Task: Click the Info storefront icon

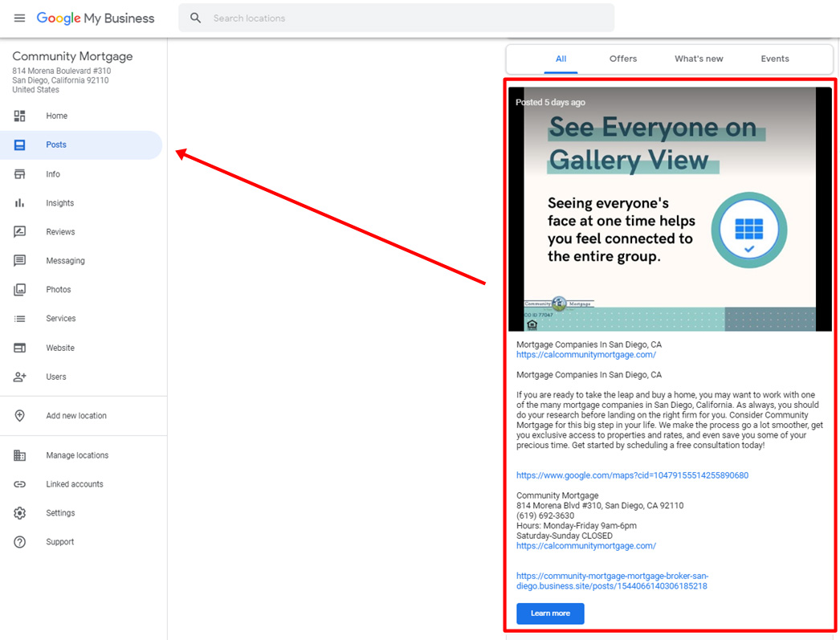Action: [20, 174]
